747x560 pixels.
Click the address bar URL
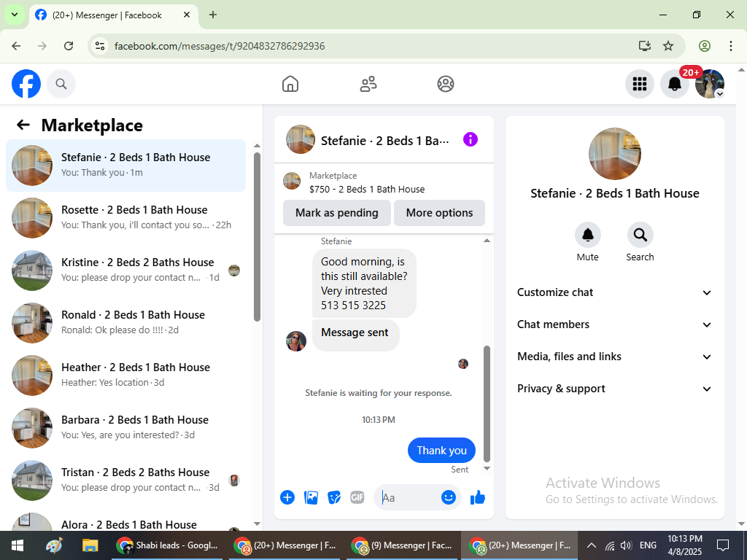click(220, 46)
